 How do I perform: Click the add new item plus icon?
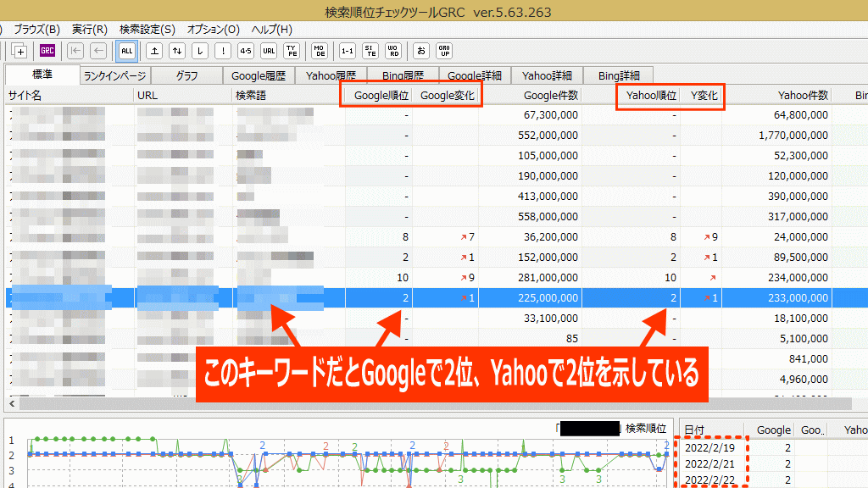click(x=19, y=51)
